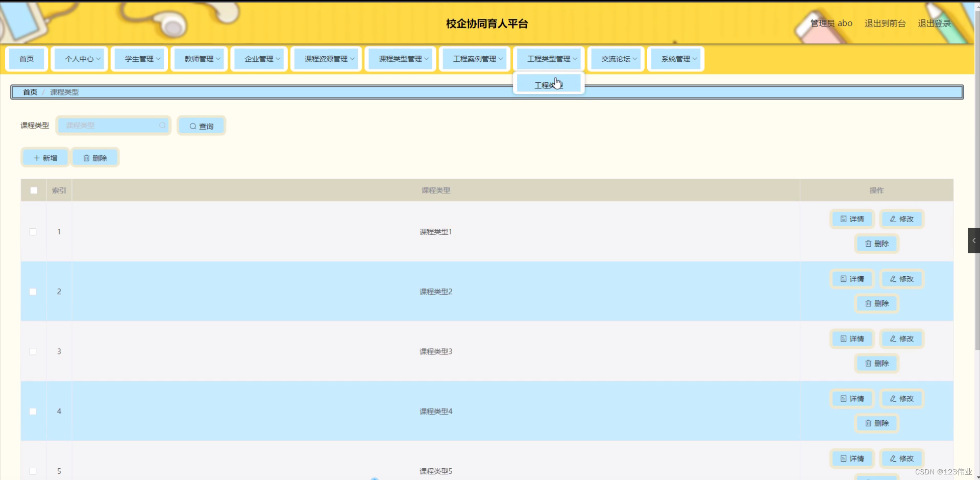The height and width of the screenshot is (480, 980).
Task: Click the trash icon on the top 删除 button
Action: click(x=86, y=157)
